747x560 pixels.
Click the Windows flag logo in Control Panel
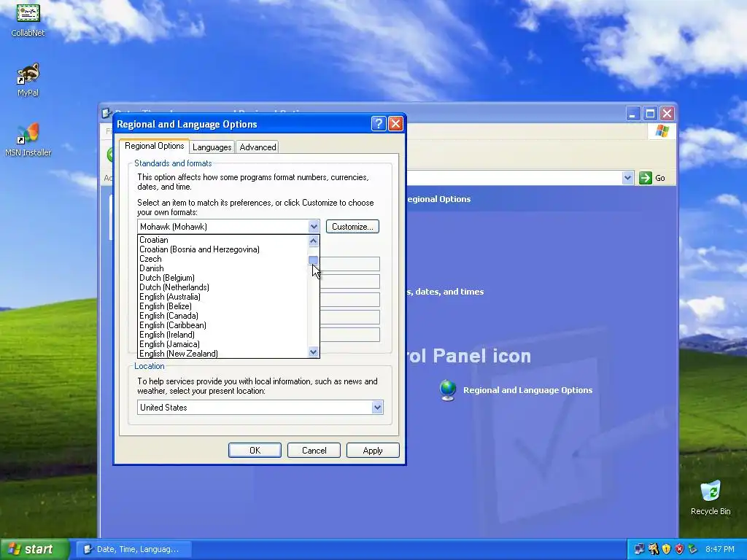[662, 131]
